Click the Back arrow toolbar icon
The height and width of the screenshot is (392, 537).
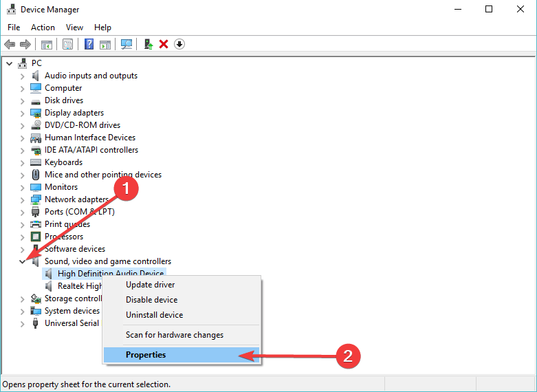pos(10,44)
